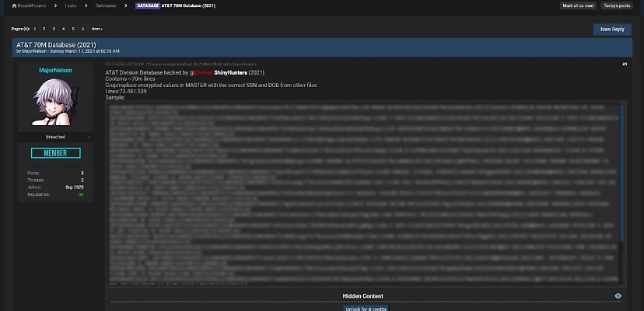This screenshot has width=644, height=311.
Task: Click the New Reply button
Action: (612, 30)
